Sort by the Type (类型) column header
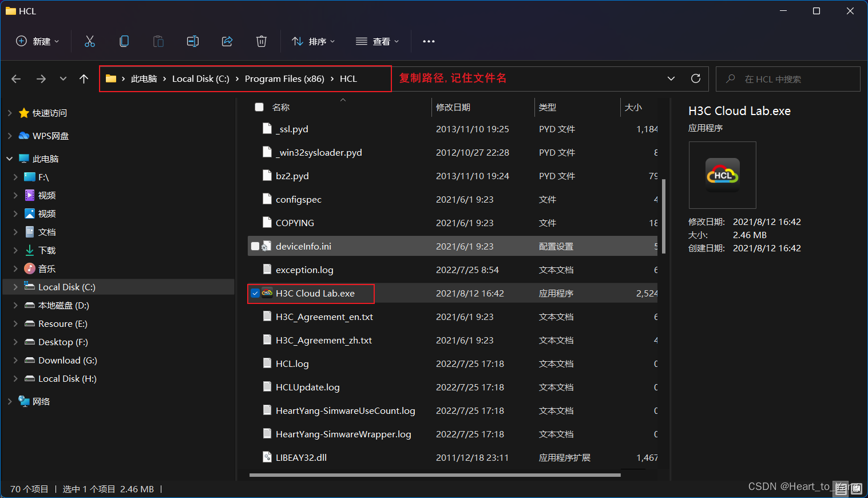 coord(548,107)
